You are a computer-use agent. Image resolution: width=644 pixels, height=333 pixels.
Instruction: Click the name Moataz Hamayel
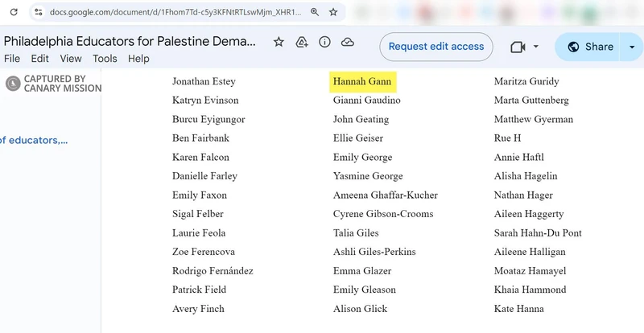coord(530,271)
